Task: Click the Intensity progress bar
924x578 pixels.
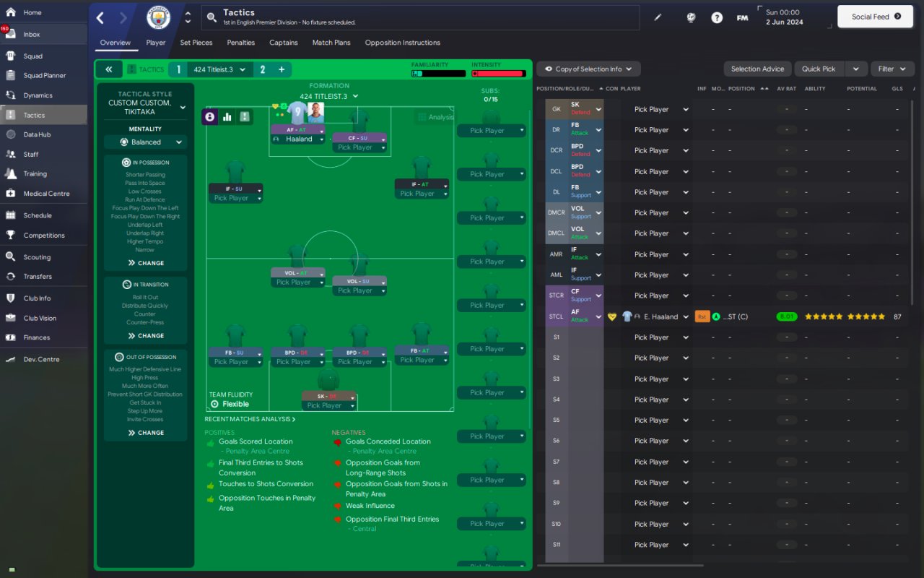Action: 499,74
